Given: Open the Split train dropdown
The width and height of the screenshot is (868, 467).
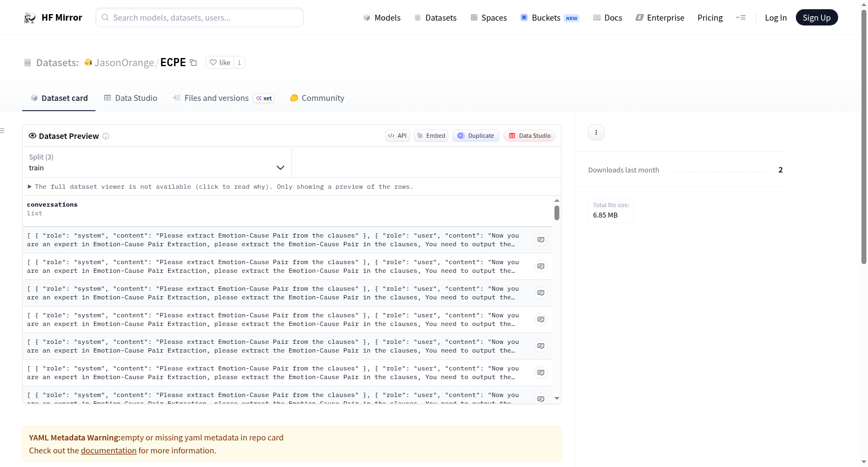Looking at the screenshot, I should pos(157,162).
